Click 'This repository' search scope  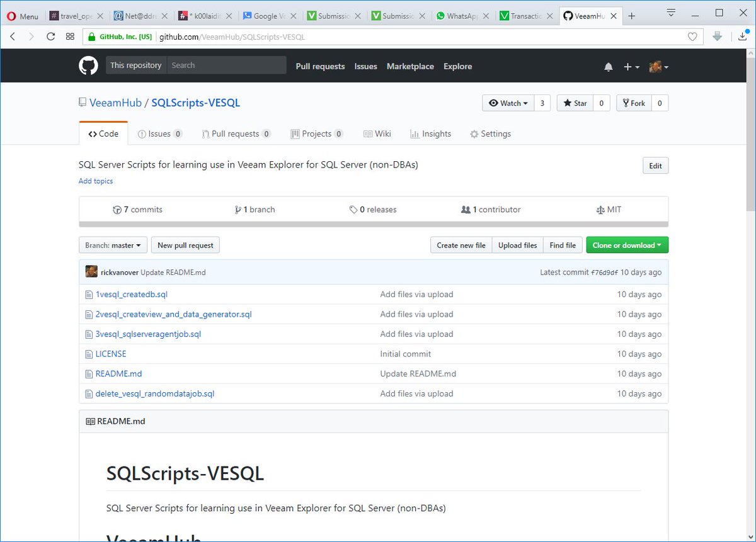click(x=136, y=65)
